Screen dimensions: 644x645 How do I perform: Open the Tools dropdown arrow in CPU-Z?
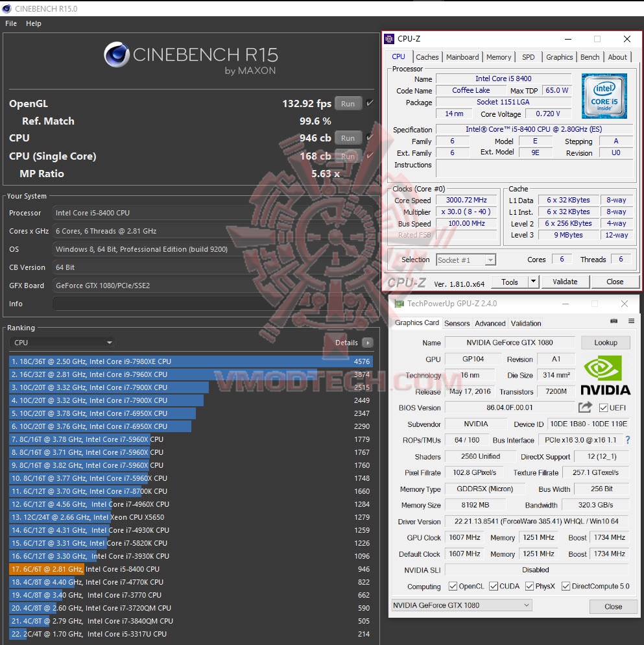pyautogui.click(x=533, y=282)
